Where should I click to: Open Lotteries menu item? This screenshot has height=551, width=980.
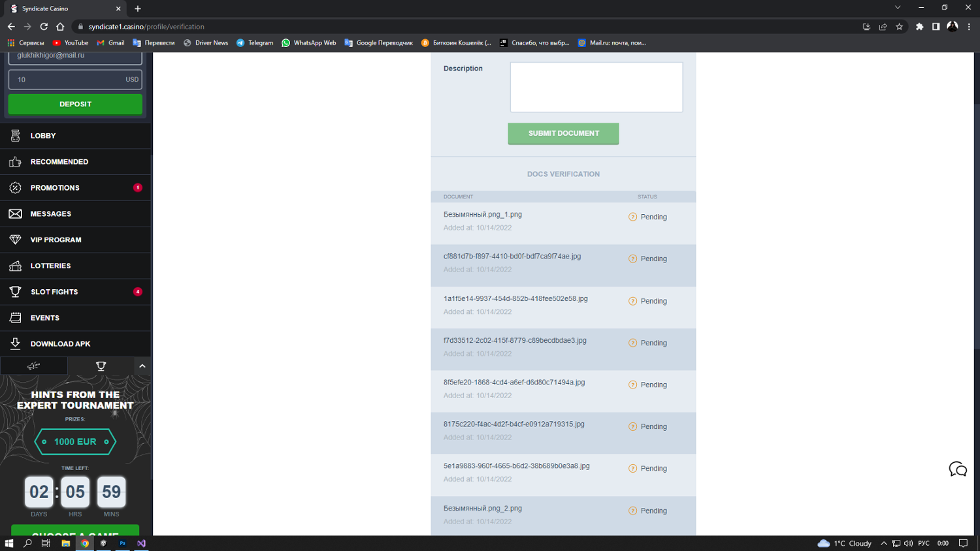pyautogui.click(x=75, y=266)
